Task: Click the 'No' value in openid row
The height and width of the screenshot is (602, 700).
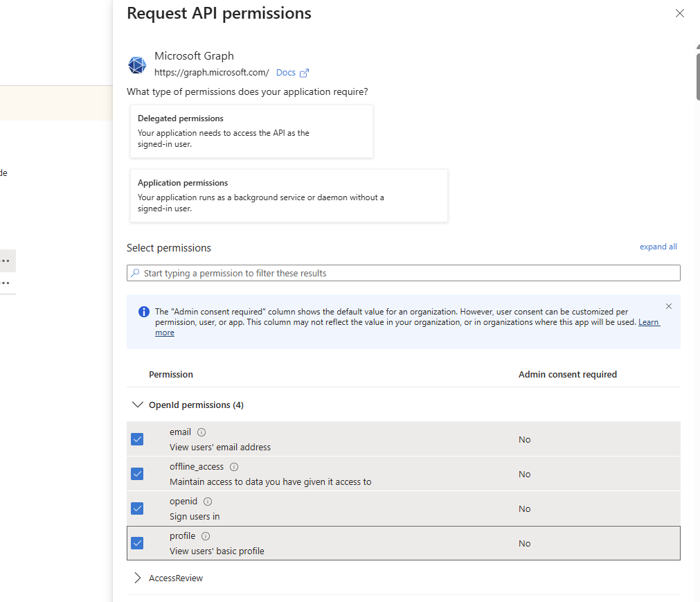Action: pos(525,508)
